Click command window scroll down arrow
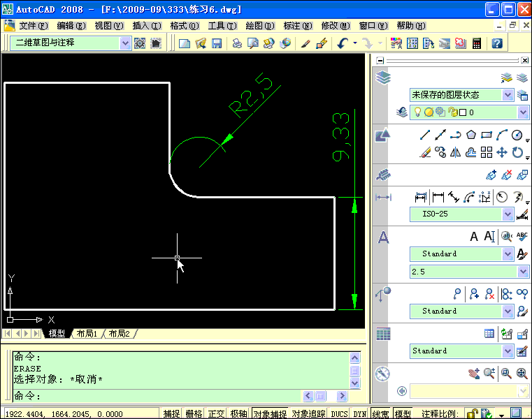This screenshot has width=532, height=419. (x=354, y=383)
